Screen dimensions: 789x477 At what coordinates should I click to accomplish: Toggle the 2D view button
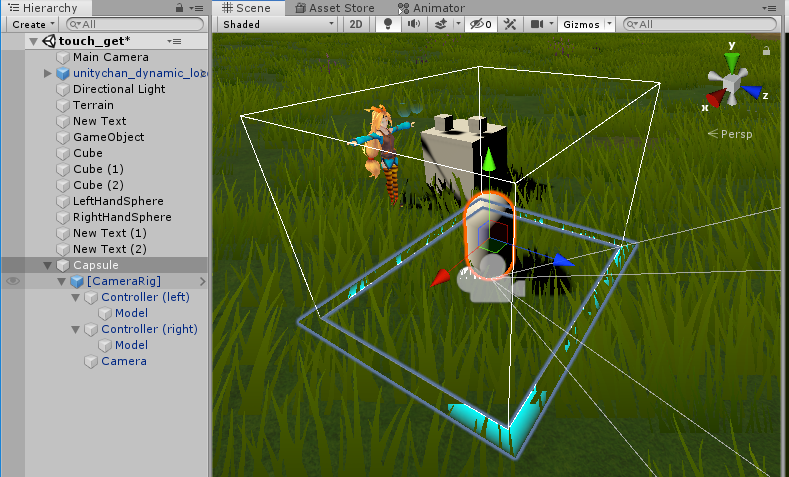coord(356,24)
